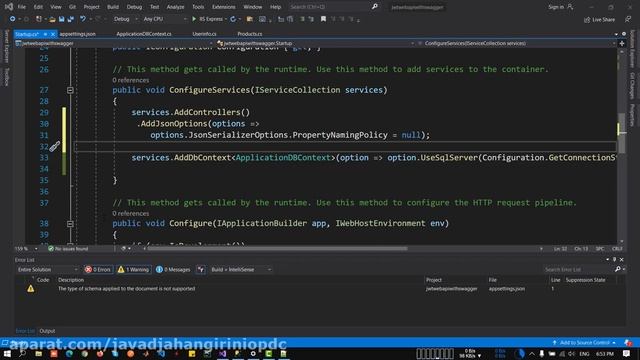Toggle the 0 Messages filter
This screenshot has width=640, height=360.
point(173,269)
